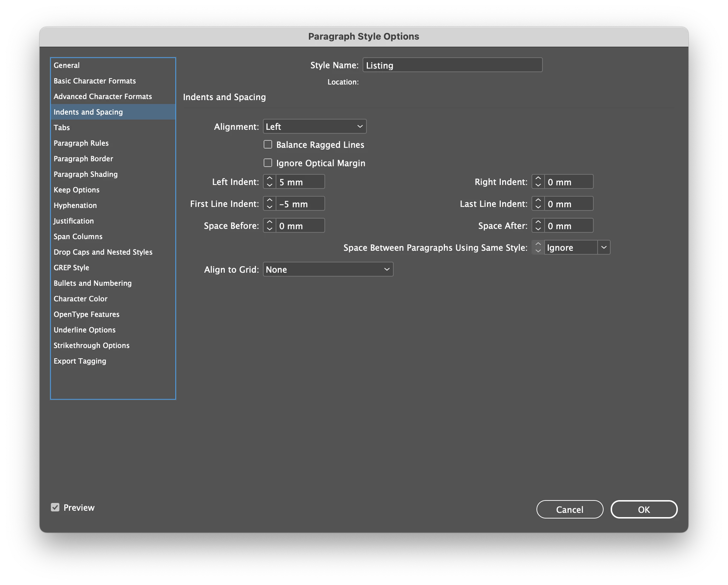Click the Cancel button
The width and height of the screenshot is (728, 585).
point(569,509)
